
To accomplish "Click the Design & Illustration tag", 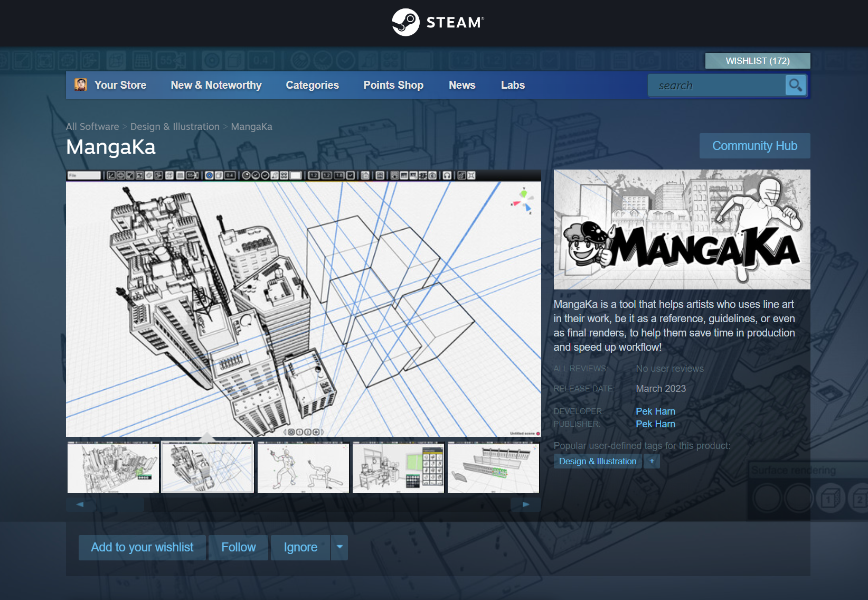I will coord(597,461).
